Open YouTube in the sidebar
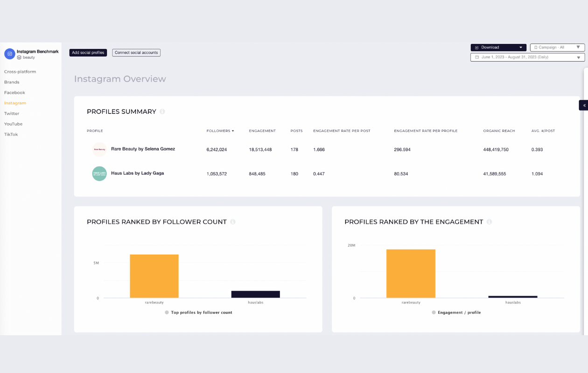 point(13,124)
